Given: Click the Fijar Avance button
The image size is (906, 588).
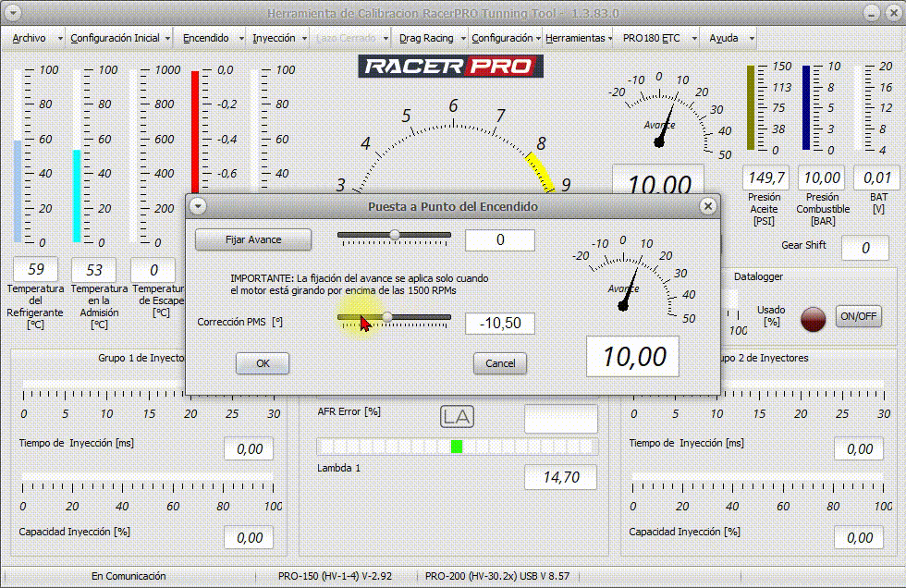Looking at the screenshot, I should [x=253, y=239].
